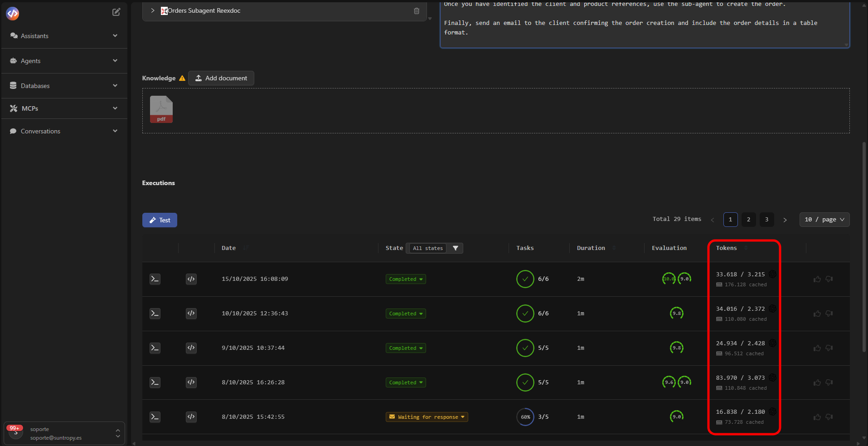Click the app logo in the sidebar
Screen dimensions: 868x446
[x=13, y=14]
